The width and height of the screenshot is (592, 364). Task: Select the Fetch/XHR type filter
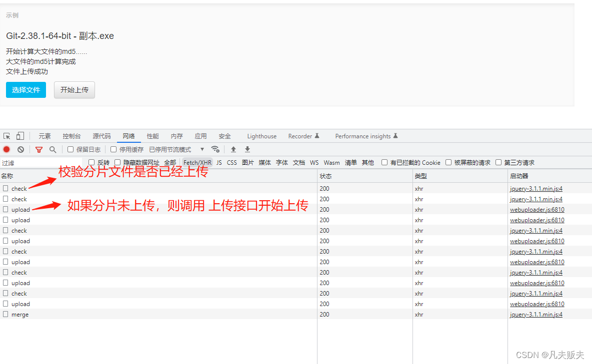pyautogui.click(x=197, y=163)
